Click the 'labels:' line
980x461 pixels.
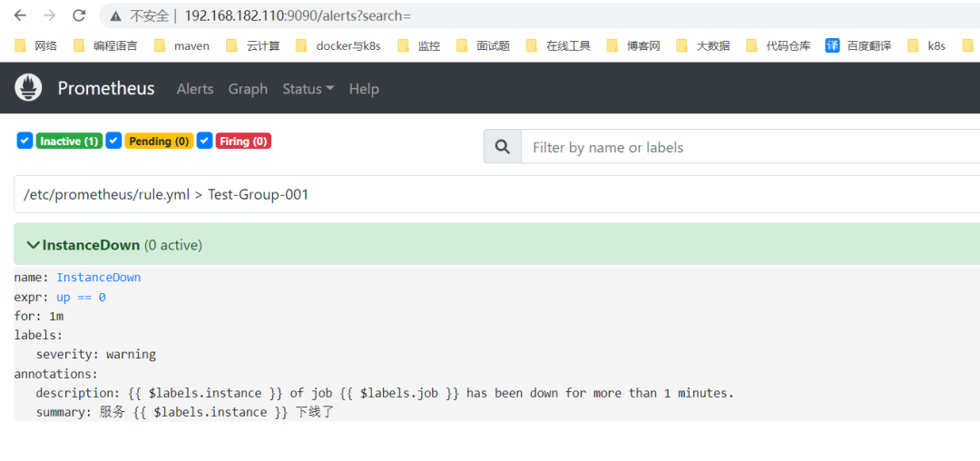pos(38,336)
